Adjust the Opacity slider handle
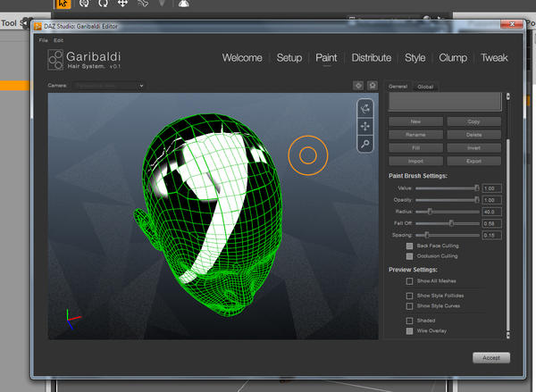 (476, 200)
